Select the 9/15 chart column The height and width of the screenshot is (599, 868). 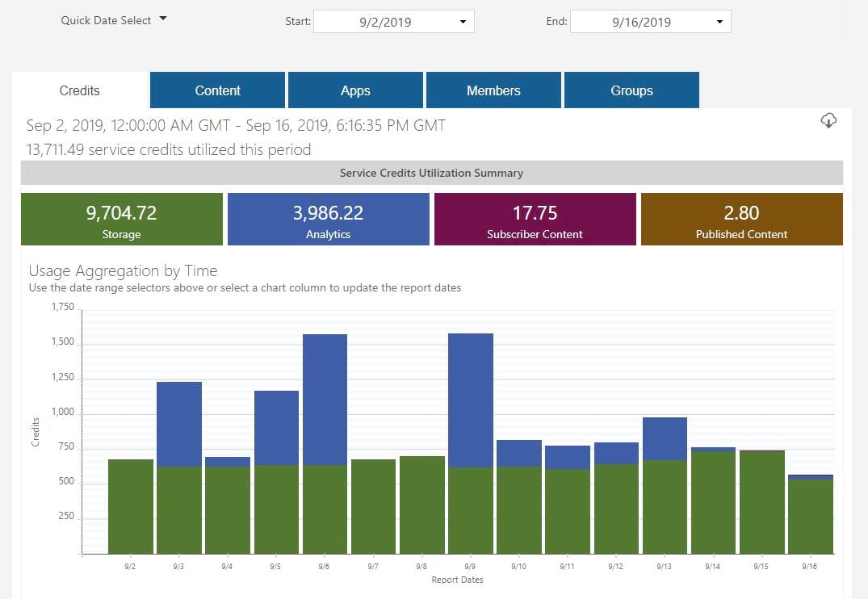762,502
